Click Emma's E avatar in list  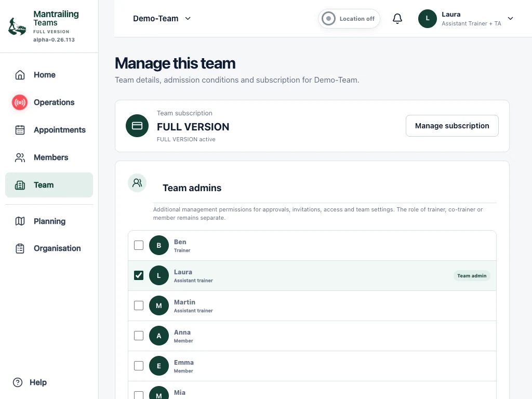pos(159,366)
